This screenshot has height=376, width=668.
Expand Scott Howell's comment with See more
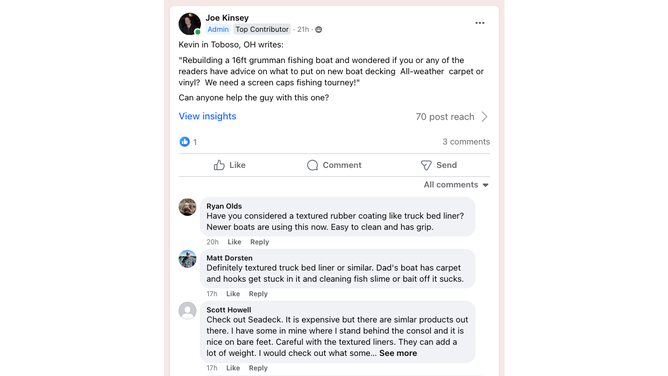(398, 353)
